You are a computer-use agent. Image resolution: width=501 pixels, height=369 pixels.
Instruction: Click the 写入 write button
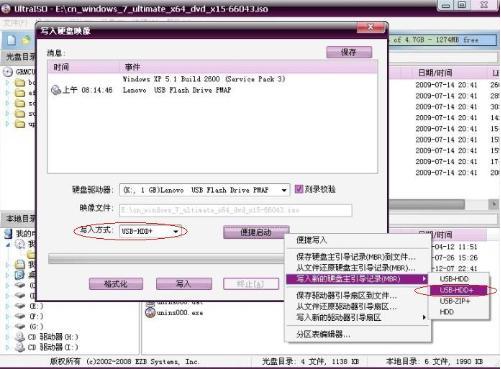pyautogui.click(x=184, y=284)
